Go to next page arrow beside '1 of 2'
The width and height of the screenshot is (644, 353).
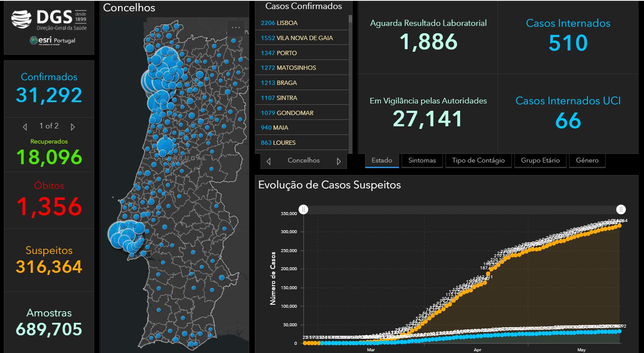73,127
